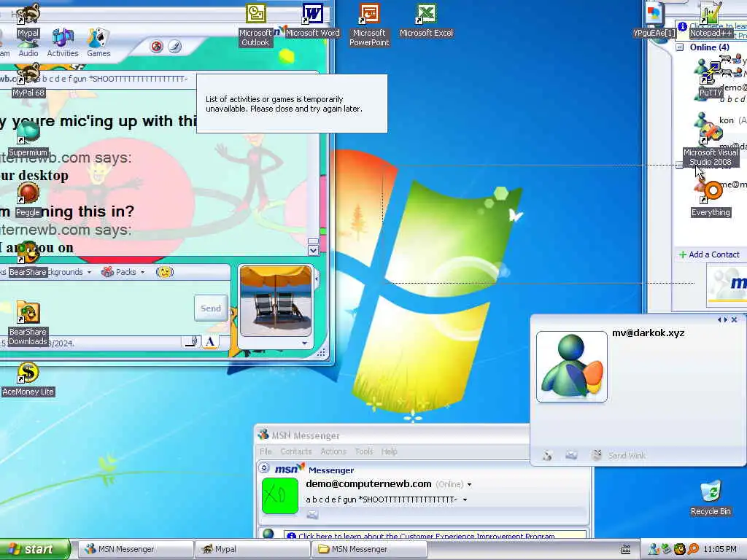Toggle the round collapse button beside the msn logo

pos(264,468)
